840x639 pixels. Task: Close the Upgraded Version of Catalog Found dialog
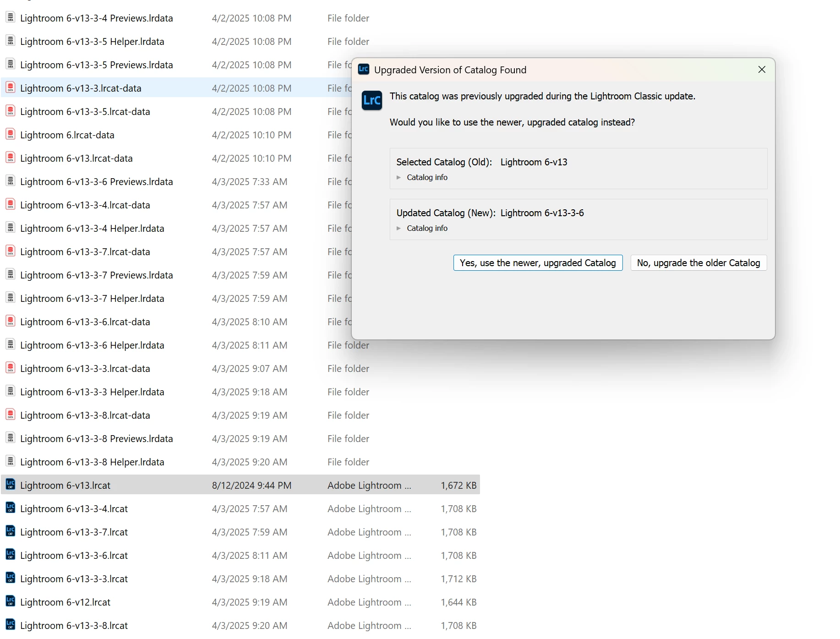pyautogui.click(x=762, y=70)
